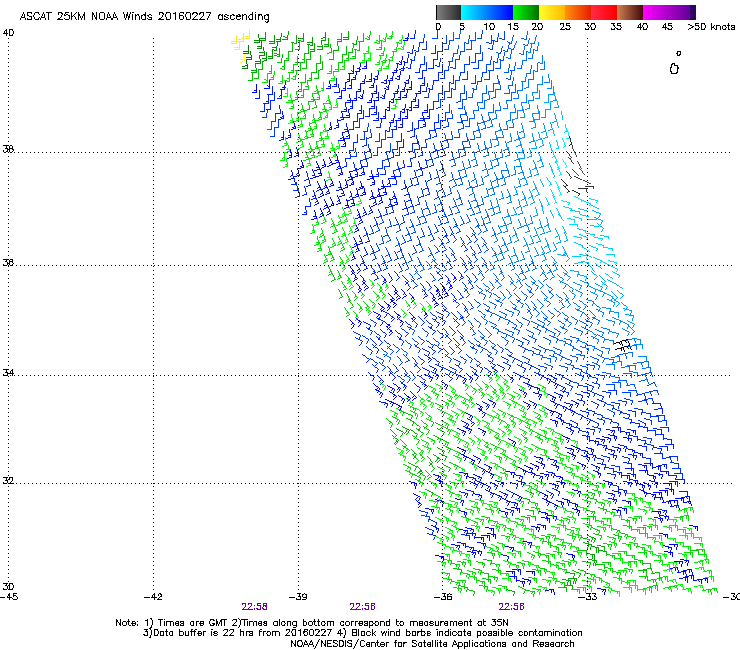
Task: Click the longitude label '-36'
Action: (443, 597)
